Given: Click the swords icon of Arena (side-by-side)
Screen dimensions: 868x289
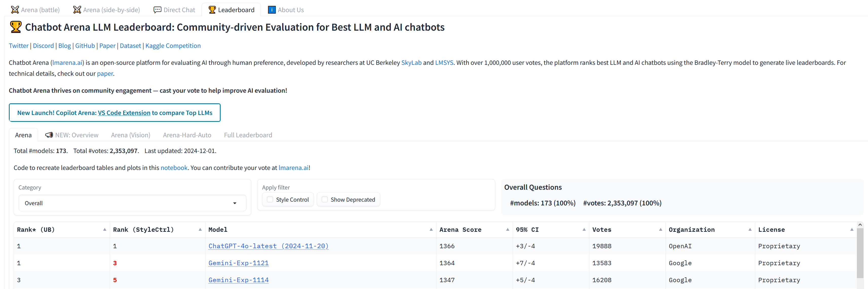Looking at the screenshot, I should [77, 10].
